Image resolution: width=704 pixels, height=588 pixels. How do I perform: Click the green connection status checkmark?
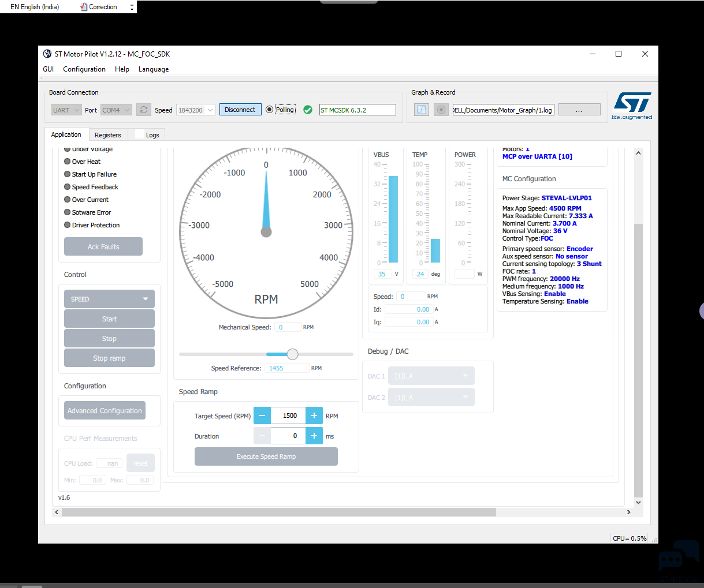tap(308, 110)
